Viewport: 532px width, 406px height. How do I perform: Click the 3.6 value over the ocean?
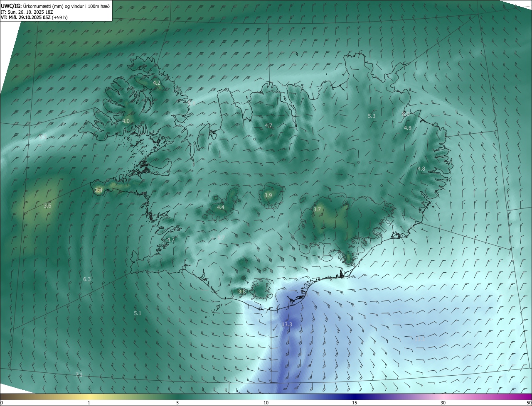click(47, 206)
